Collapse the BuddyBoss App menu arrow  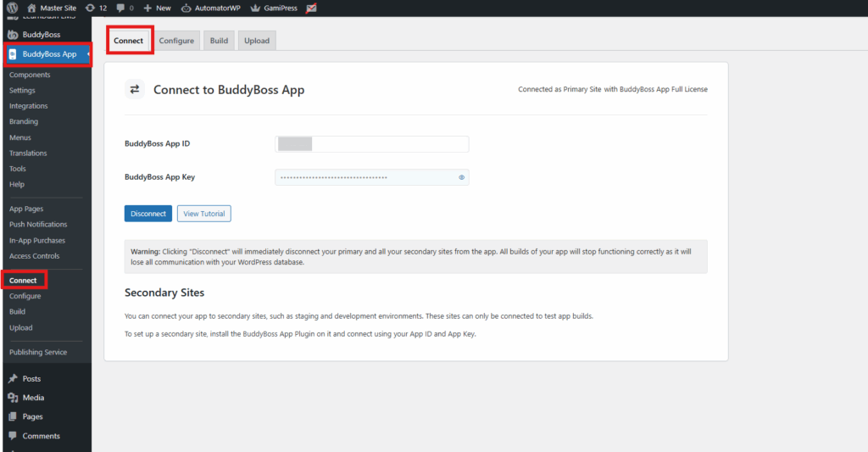tap(88, 54)
